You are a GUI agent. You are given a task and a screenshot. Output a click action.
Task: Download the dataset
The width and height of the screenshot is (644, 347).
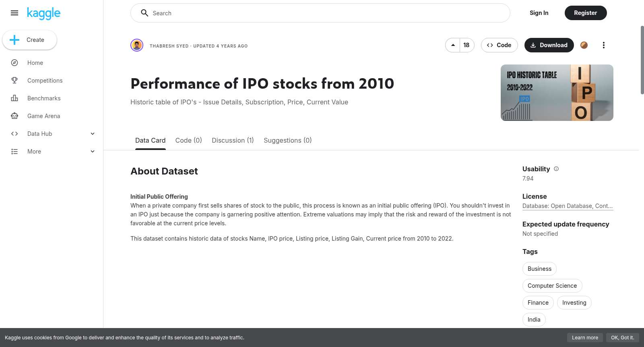click(x=549, y=45)
